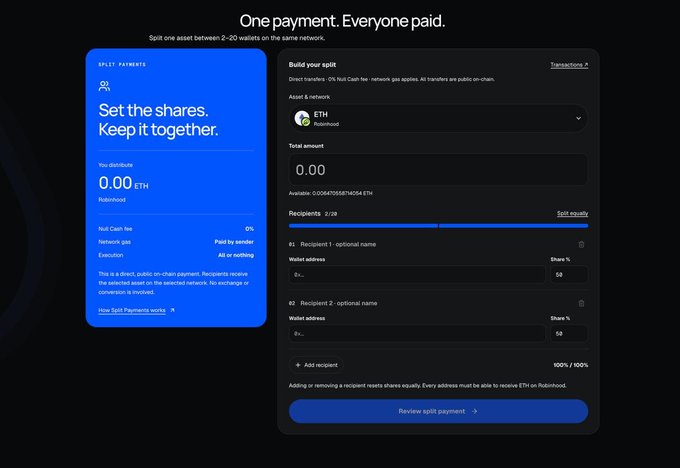
Task: Click the first share segment of the recipients bar
Action: (363, 226)
